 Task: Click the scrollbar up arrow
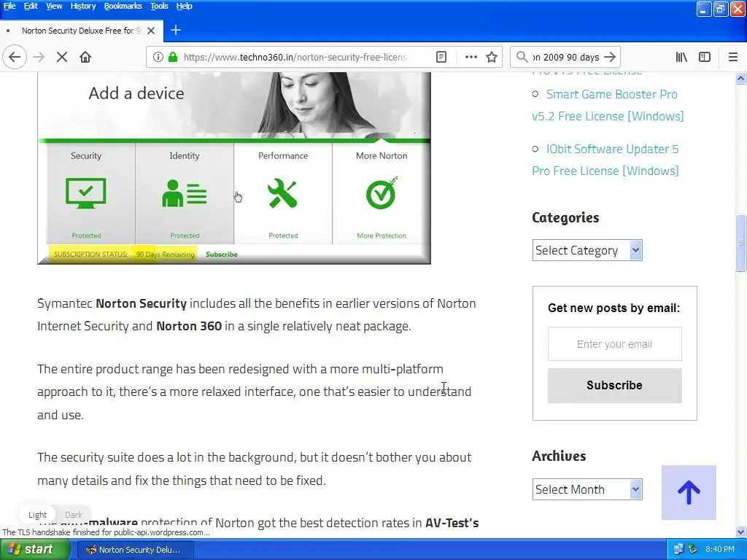(x=741, y=78)
